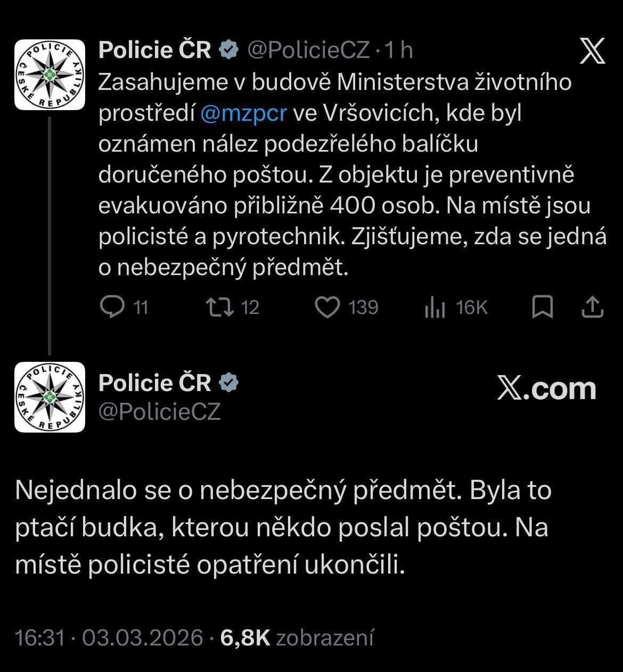The width and height of the screenshot is (623, 672).
Task: Click the reply comment bubble icon
Action: click(112, 307)
